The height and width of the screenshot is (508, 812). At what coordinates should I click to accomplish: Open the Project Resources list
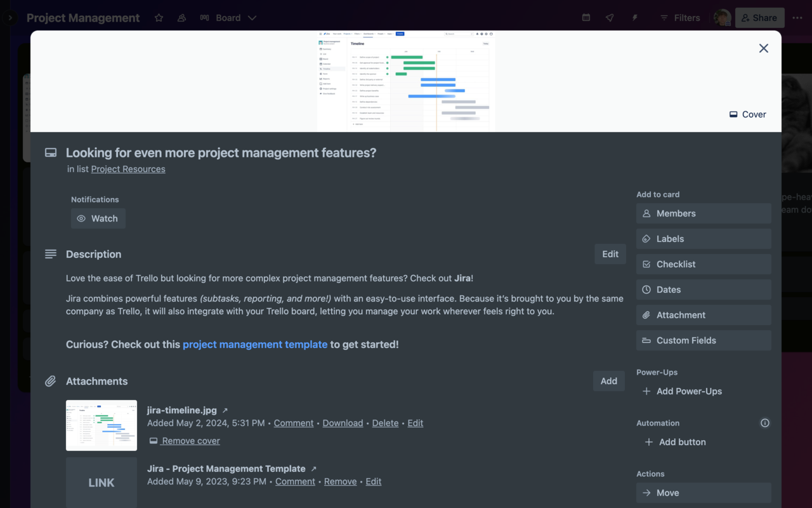pyautogui.click(x=128, y=169)
